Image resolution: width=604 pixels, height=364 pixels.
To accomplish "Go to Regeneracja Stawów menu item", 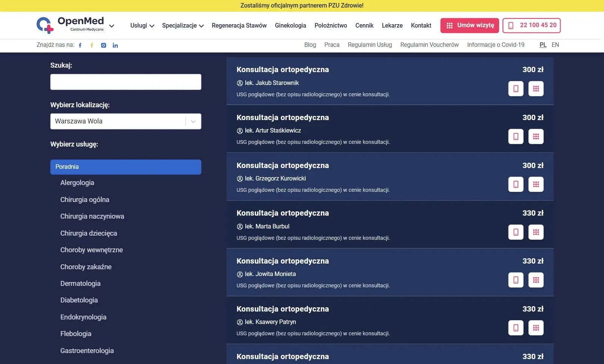I will click(239, 26).
